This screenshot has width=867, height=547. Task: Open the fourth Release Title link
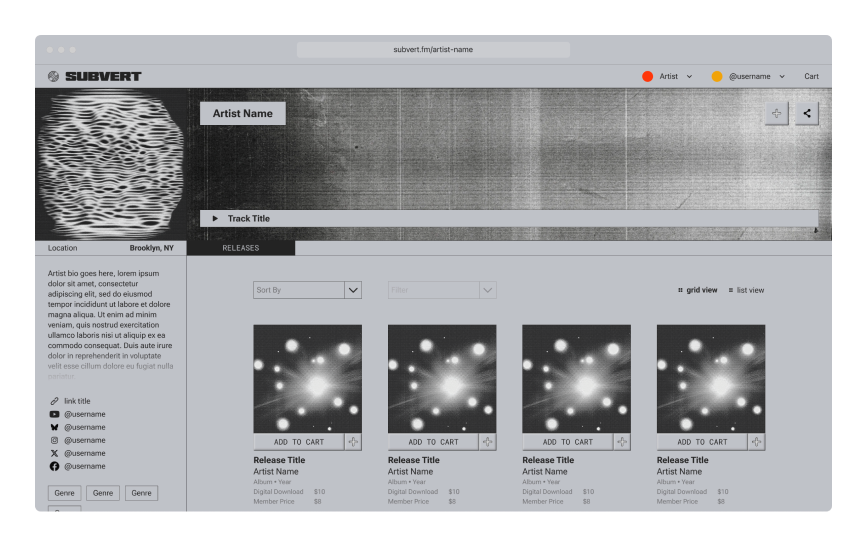(x=682, y=460)
